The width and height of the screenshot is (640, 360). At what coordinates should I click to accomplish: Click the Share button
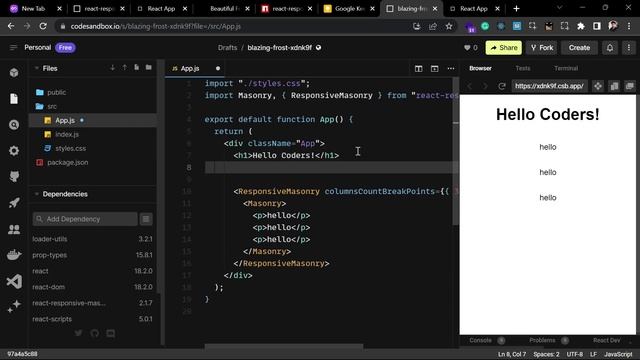click(x=504, y=48)
